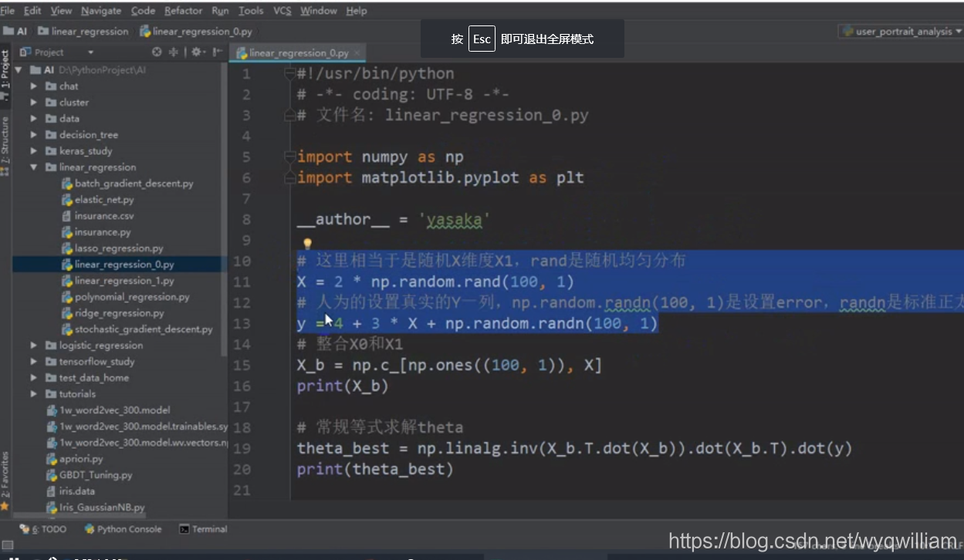Open the Project view type dropdown
Screen dimensions: 964x560
[90, 52]
